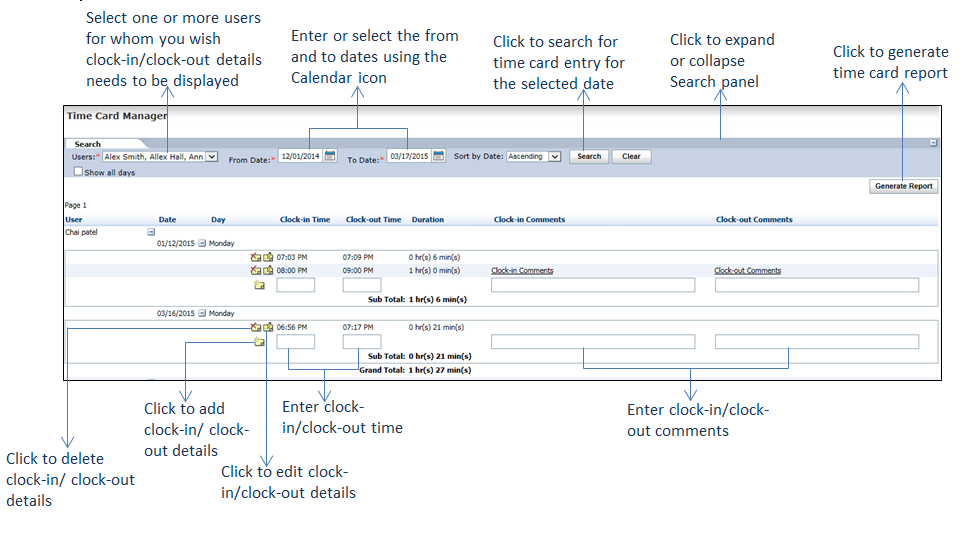Click the Clock-in Time column header
Image resolution: width=974 pixels, height=540 pixels.
coord(305,220)
